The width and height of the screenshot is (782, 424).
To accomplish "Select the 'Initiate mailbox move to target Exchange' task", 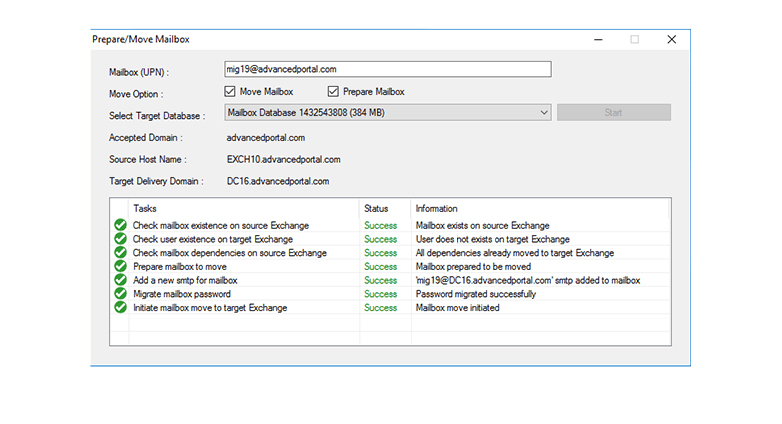I will coord(210,308).
